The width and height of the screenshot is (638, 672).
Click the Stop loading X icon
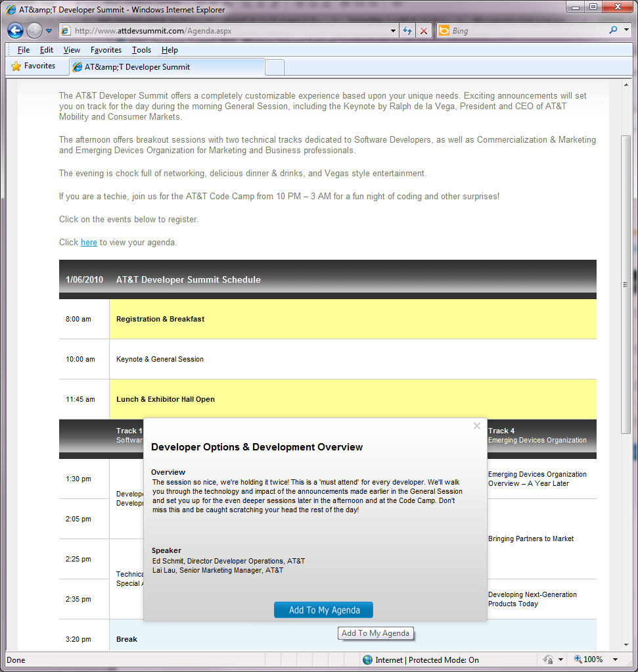coord(424,31)
